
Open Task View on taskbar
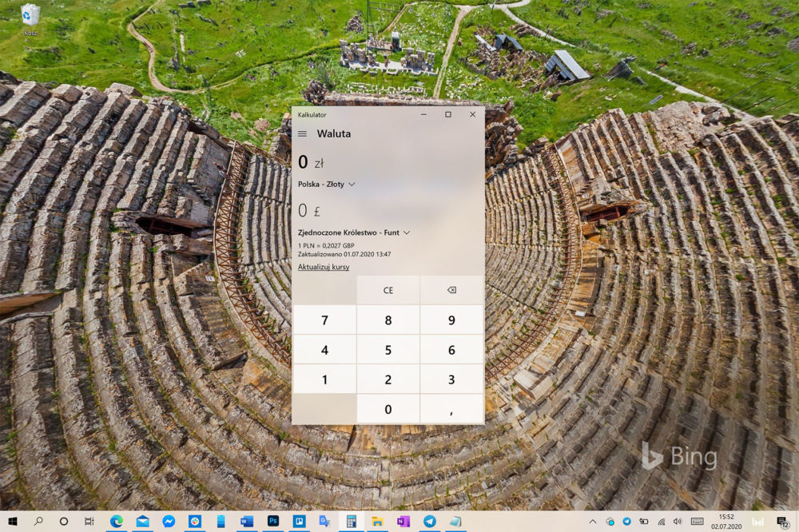pos(89,522)
